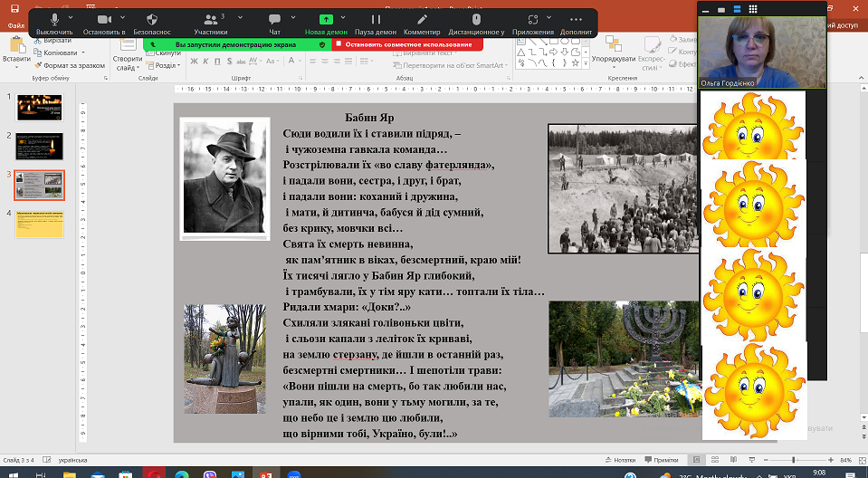
Task: Save the presentation with the floppy icon
Action: (x=15, y=8)
